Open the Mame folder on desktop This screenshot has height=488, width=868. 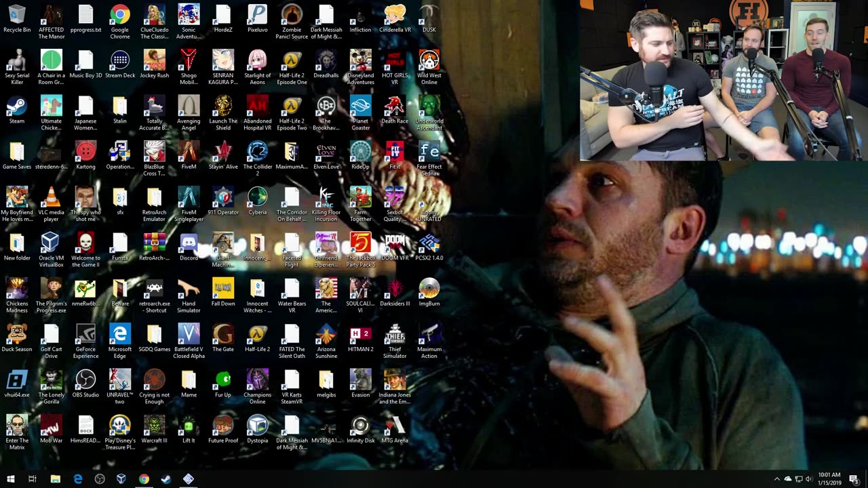click(189, 384)
